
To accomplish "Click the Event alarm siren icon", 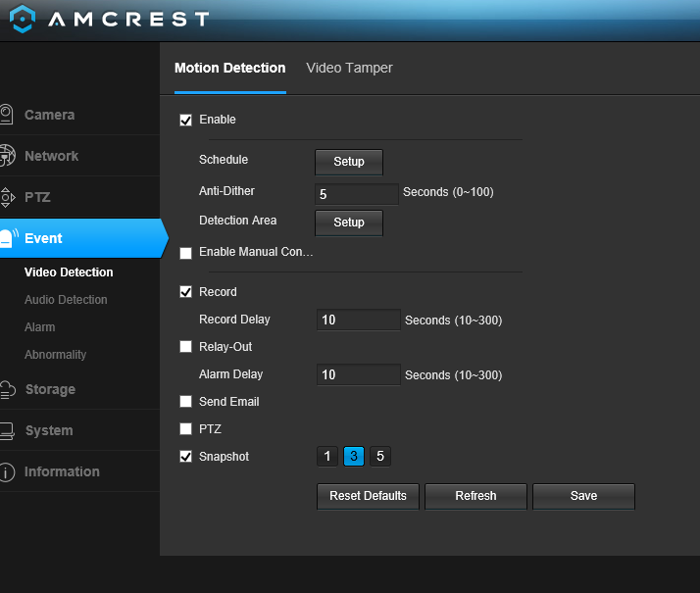I will pyautogui.click(x=9, y=238).
